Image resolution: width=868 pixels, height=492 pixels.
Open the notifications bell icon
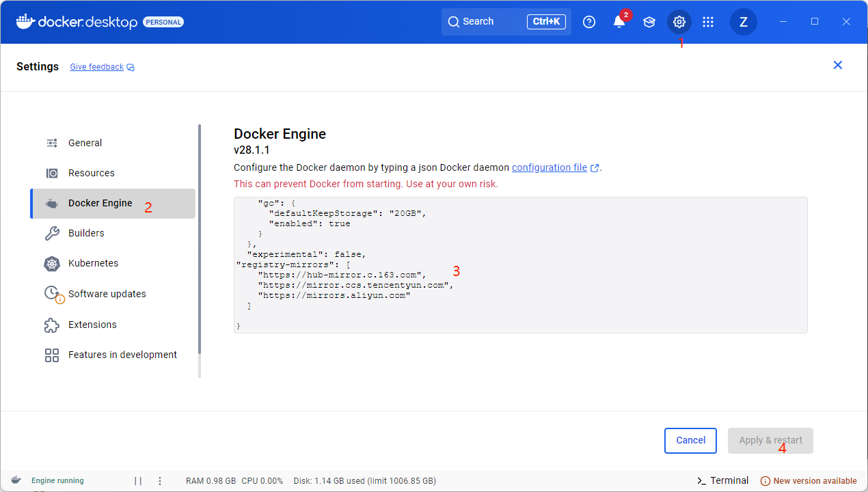(619, 22)
